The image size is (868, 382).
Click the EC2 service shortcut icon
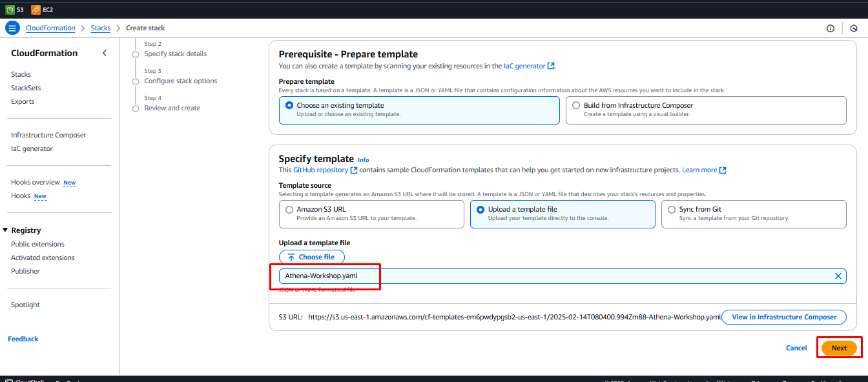pyautogui.click(x=36, y=10)
